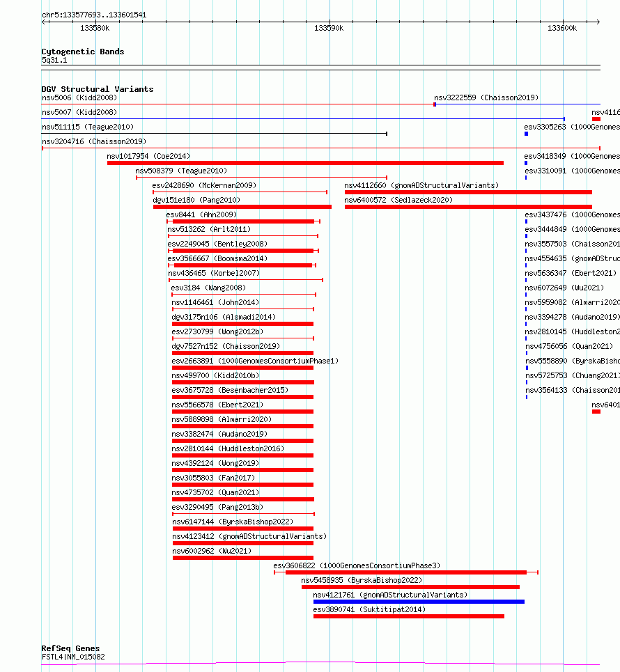Click dgv3175n106 (Alsmadi2014) label
This screenshot has width=620, height=672.
[224, 317]
